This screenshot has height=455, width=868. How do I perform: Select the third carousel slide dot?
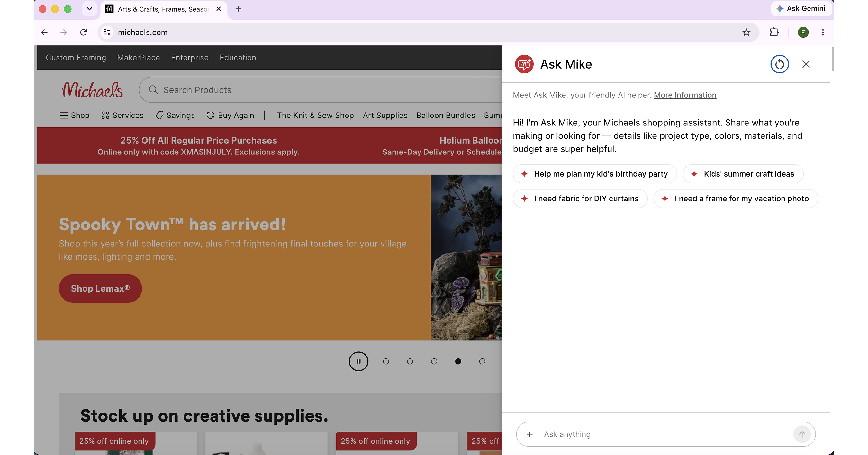click(434, 361)
